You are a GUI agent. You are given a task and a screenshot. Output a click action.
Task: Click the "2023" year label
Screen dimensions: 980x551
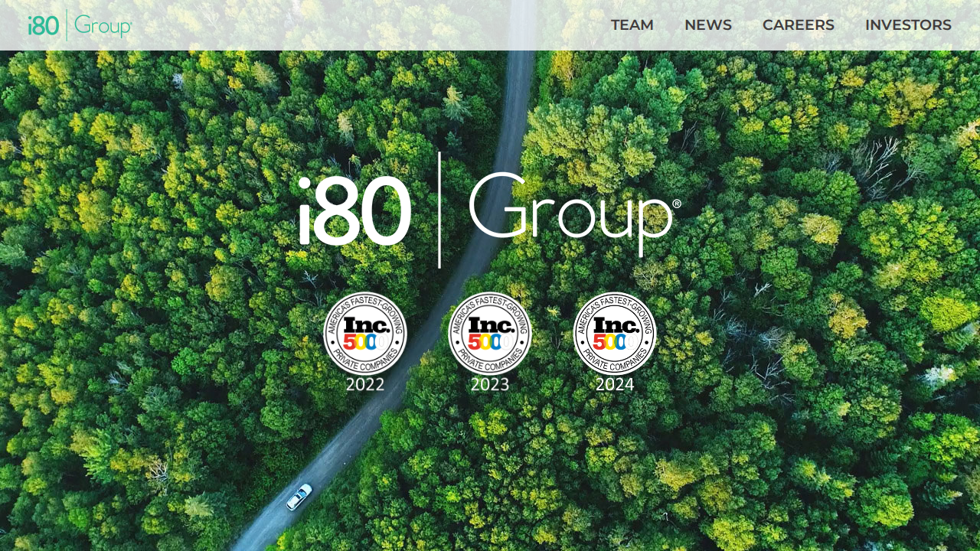click(x=490, y=385)
